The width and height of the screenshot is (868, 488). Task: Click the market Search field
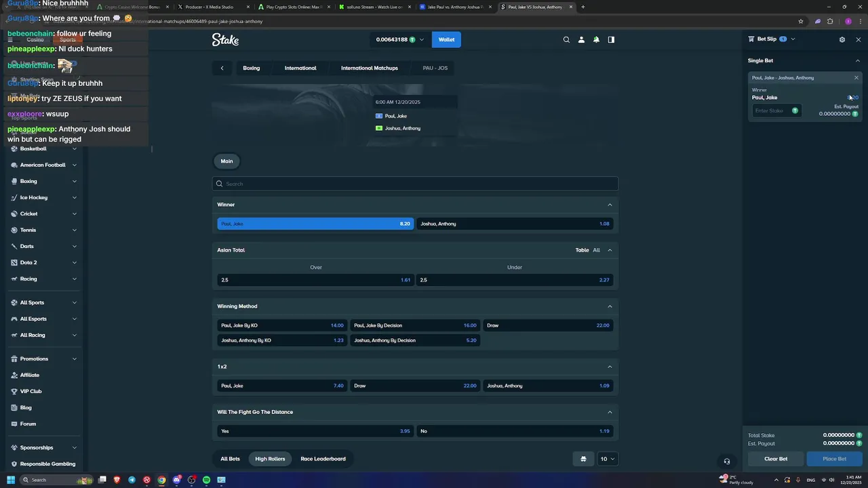pos(415,184)
